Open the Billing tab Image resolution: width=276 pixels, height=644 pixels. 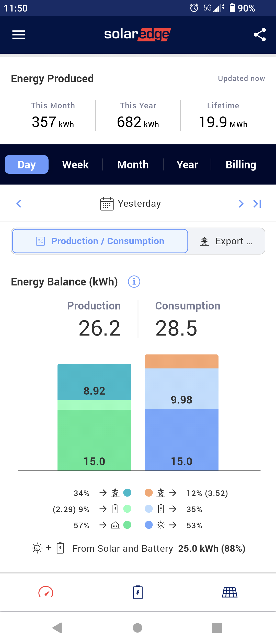(241, 165)
